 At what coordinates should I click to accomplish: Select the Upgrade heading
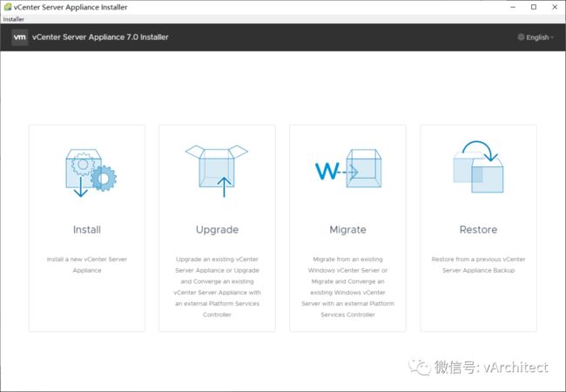tap(217, 230)
